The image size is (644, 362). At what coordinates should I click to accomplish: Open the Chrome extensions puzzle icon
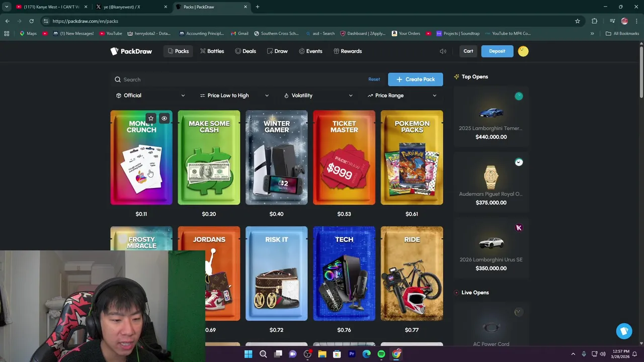(x=595, y=21)
